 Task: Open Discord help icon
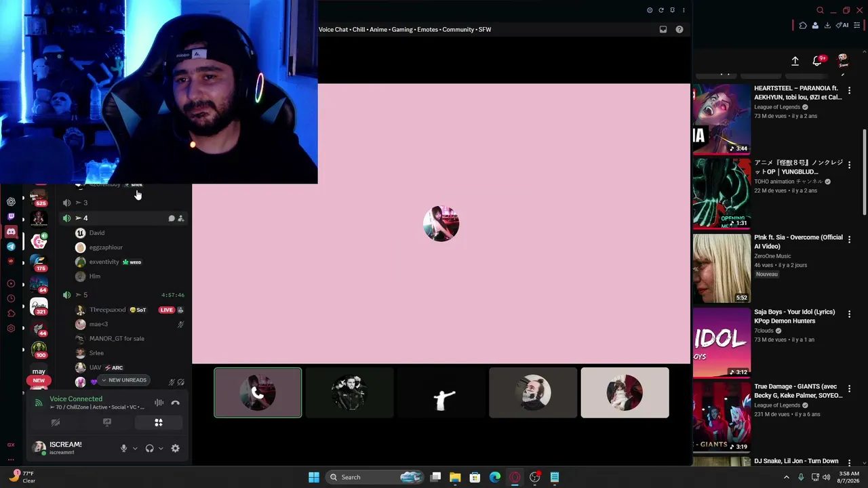[679, 30]
